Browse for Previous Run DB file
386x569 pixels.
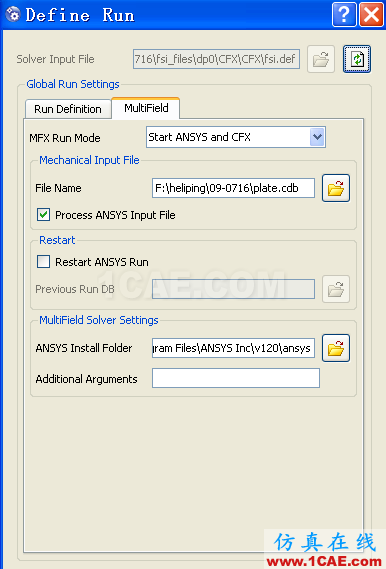tap(336, 289)
